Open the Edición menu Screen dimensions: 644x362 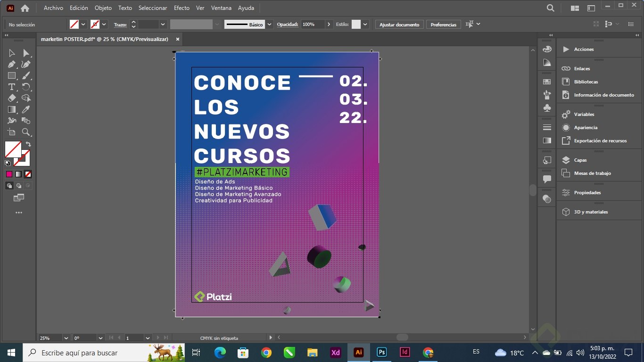79,8
